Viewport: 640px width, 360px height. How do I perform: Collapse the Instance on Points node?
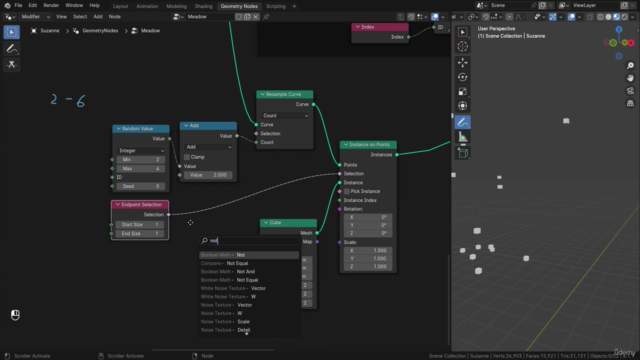pos(346,144)
